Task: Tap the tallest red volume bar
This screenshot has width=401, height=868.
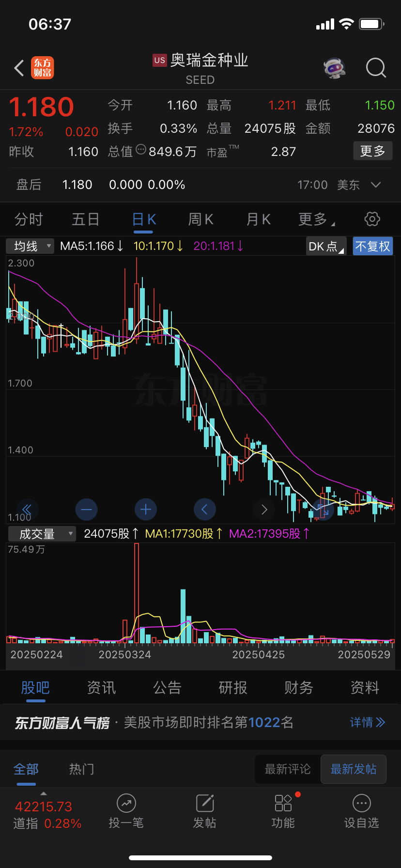Action: 137,593
